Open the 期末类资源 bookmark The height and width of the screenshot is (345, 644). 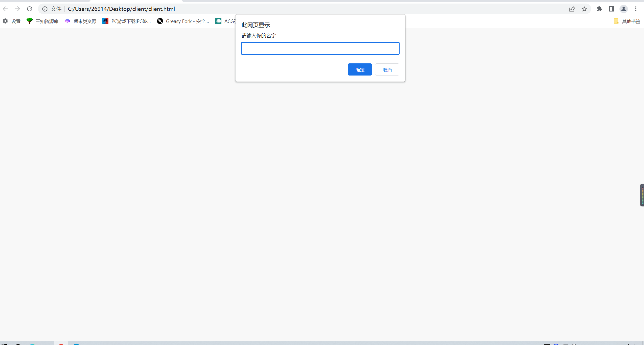81,21
